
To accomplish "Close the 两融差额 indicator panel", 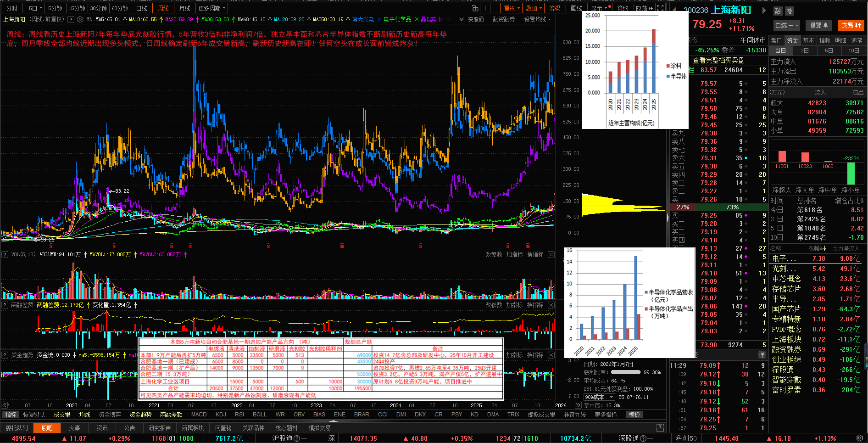I will [x=551, y=305].
